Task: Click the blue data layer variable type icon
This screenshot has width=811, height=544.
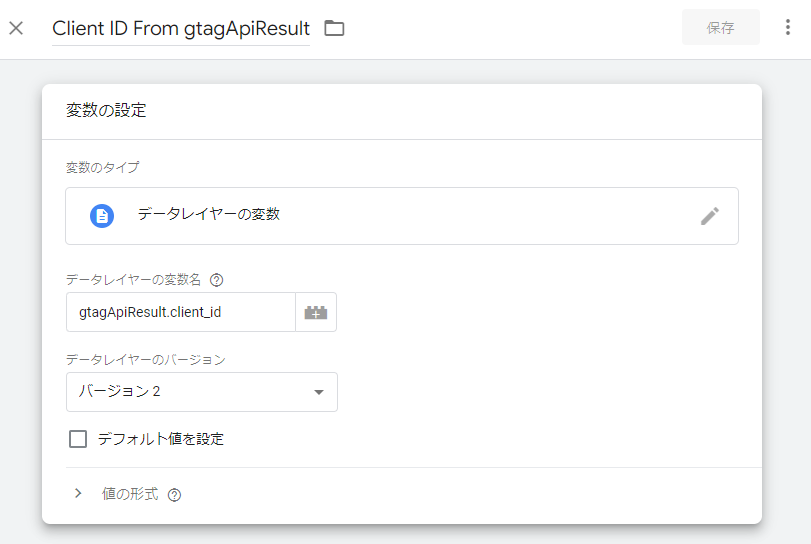Action: click(x=102, y=216)
